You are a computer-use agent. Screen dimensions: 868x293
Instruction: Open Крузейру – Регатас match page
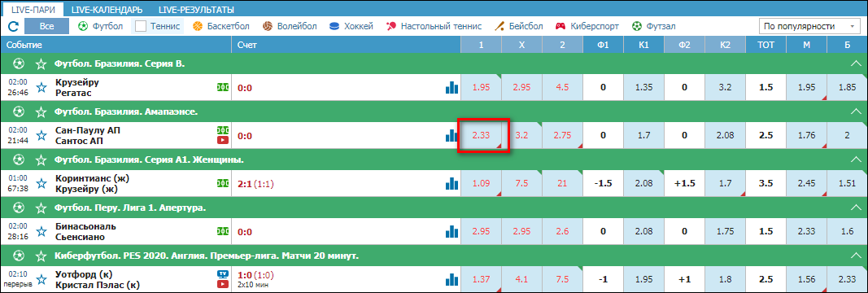click(x=78, y=88)
